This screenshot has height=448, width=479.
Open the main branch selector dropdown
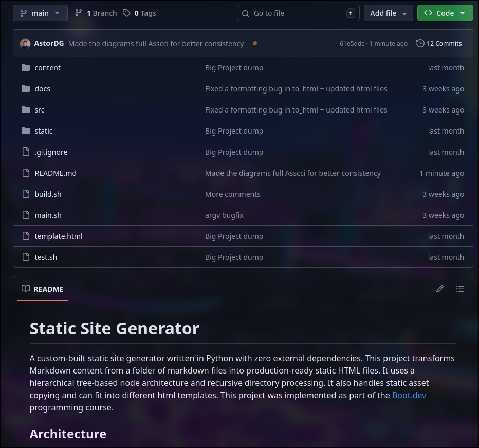point(40,13)
